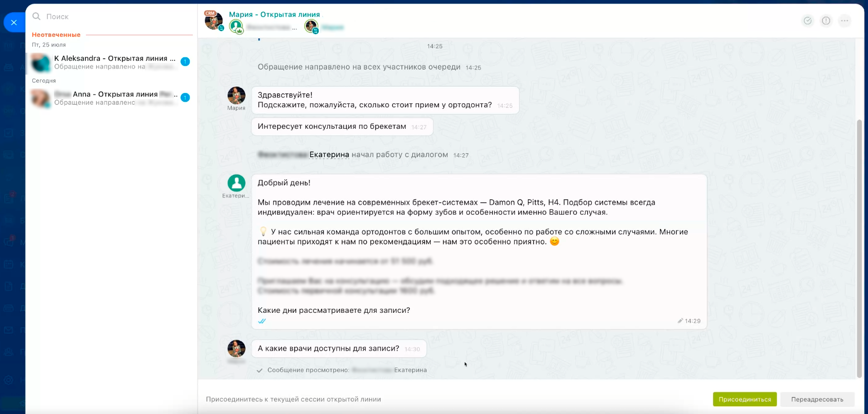Click the smiling emoji in the reply
This screenshot has height=414, width=868.
pyautogui.click(x=554, y=241)
